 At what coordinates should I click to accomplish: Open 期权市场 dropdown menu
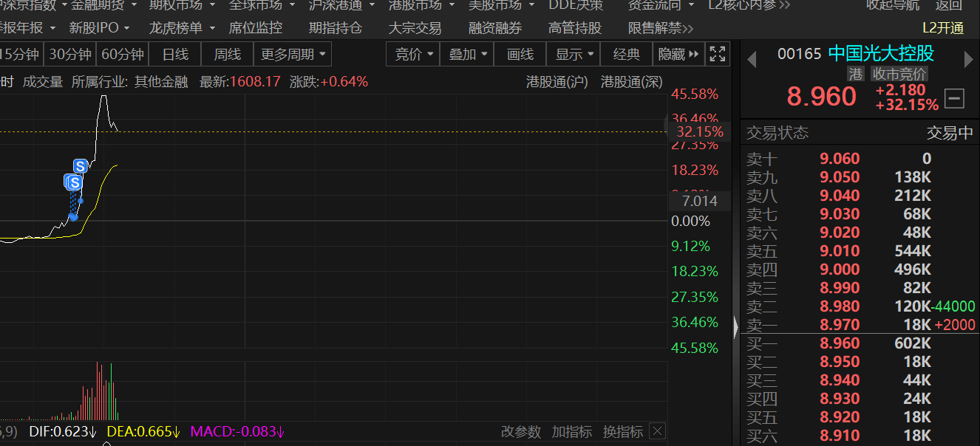(182, 5)
